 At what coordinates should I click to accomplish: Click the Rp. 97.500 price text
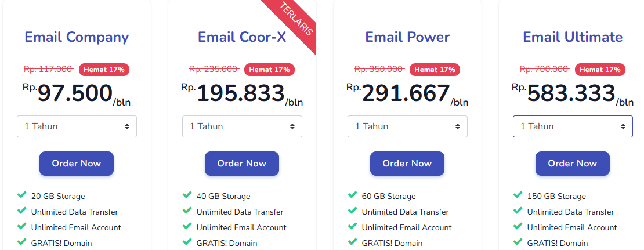tap(75, 94)
